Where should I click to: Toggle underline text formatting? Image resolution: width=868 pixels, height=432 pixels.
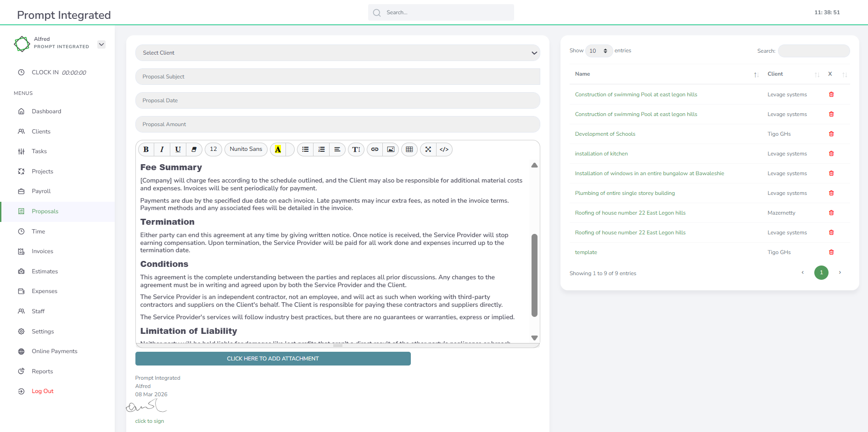click(178, 150)
